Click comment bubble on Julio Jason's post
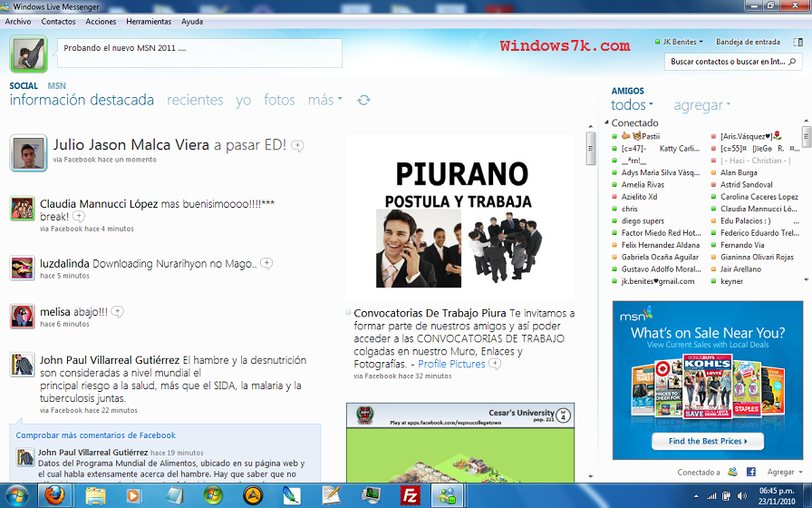Image resolution: width=812 pixels, height=508 pixels. tap(297, 146)
